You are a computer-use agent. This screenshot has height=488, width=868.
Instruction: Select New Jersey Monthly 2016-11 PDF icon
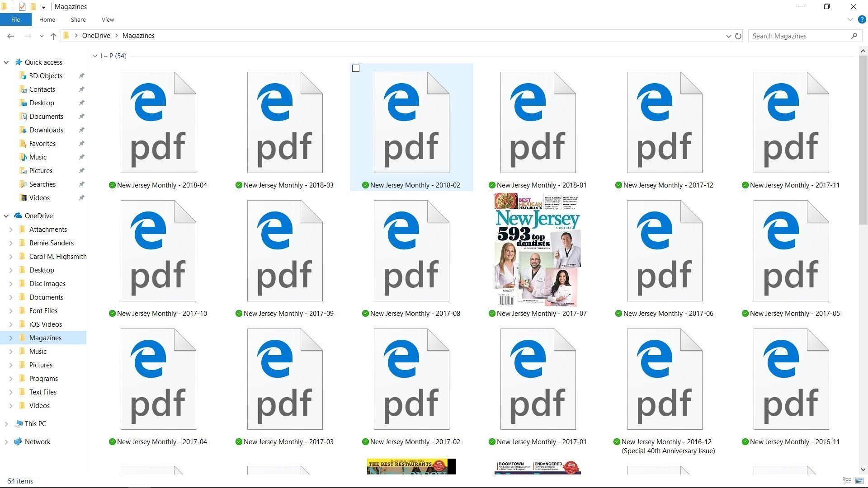pyautogui.click(x=791, y=379)
